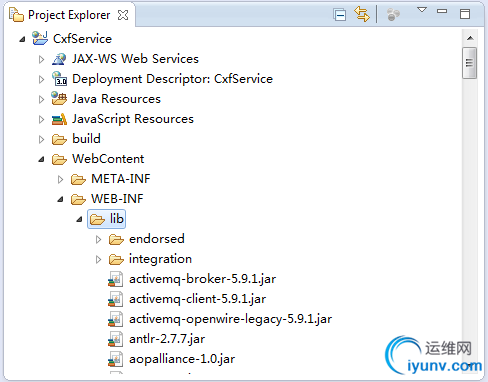Click the Deployment Descriptor 3.0 icon
Screen dimensions: 488x382
point(59,79)
